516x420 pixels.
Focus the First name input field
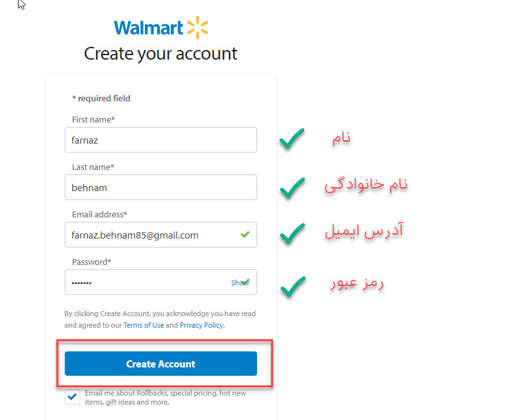tap(161, 140)
